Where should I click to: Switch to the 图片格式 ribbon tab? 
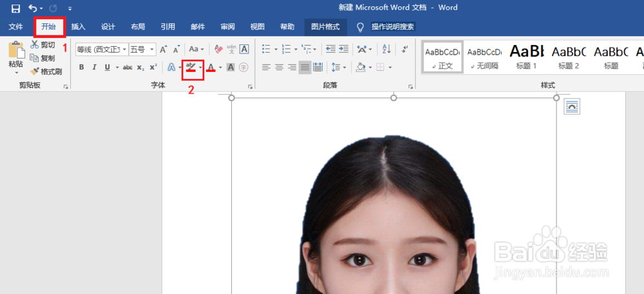(325, 27)
